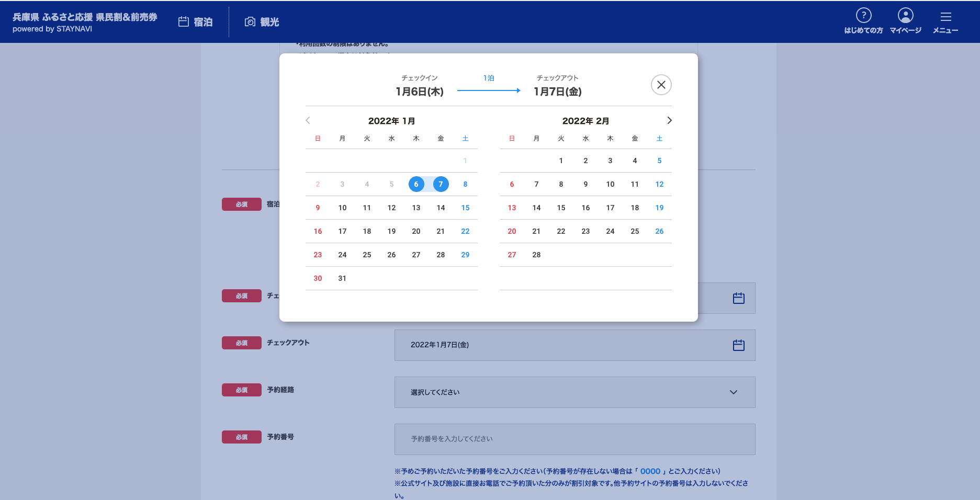The image size is (980, 500).
Task: Click the check-in date 1月6日(木) header
Action: 420,92
